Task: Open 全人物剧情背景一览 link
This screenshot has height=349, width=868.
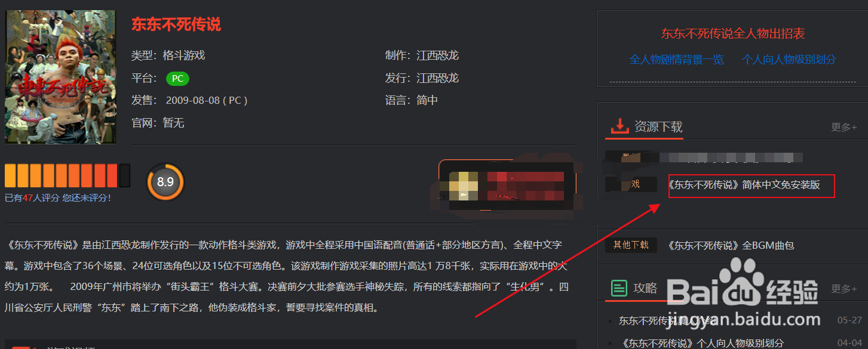Action: (676, 60)
